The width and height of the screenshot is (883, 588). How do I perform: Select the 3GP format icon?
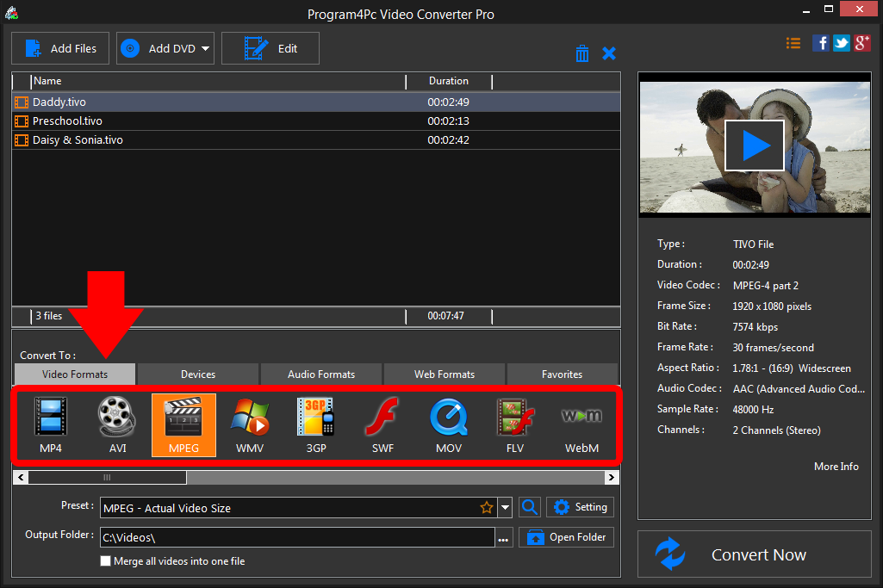(316, 424)
